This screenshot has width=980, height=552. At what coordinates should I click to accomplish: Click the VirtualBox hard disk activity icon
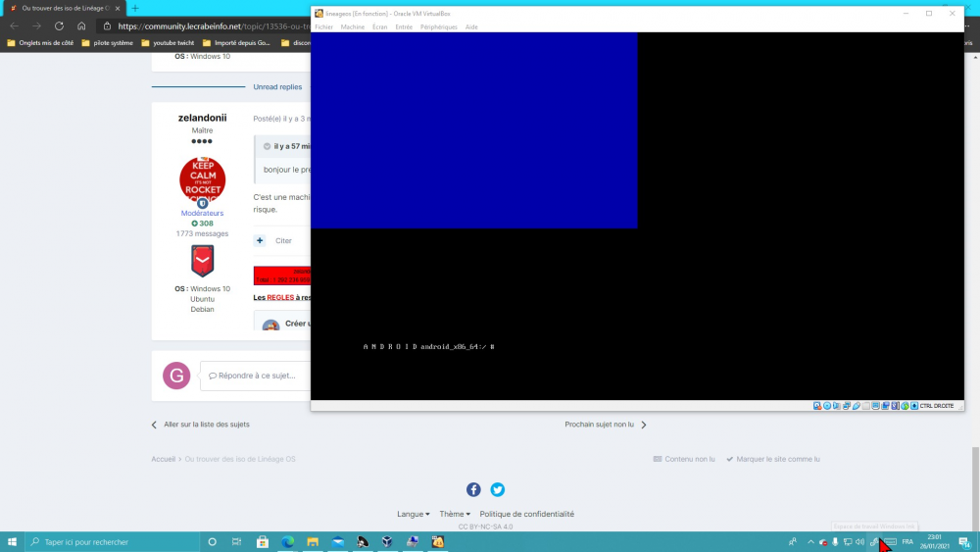817,405
